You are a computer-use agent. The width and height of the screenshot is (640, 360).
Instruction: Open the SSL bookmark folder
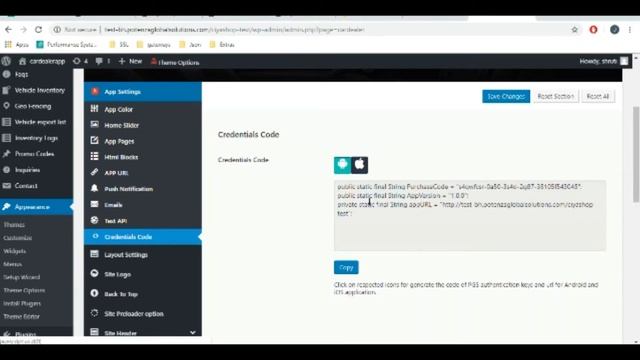click(119, 44)
